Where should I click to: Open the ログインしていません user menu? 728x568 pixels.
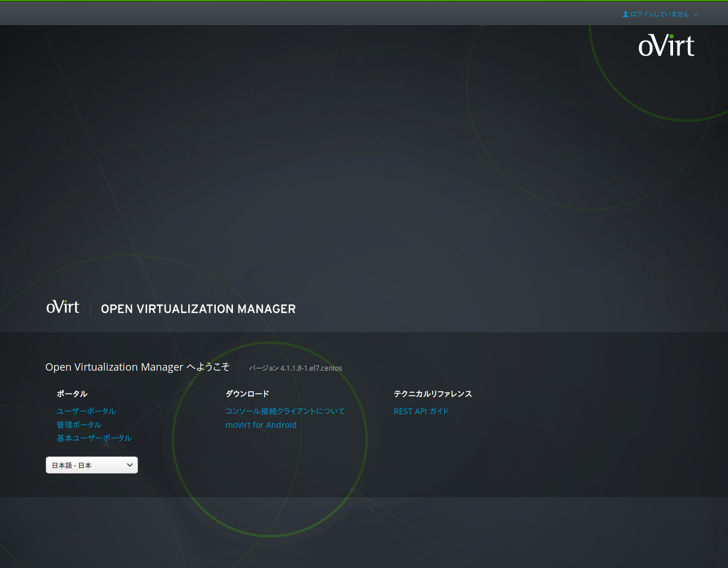(659, 14)
